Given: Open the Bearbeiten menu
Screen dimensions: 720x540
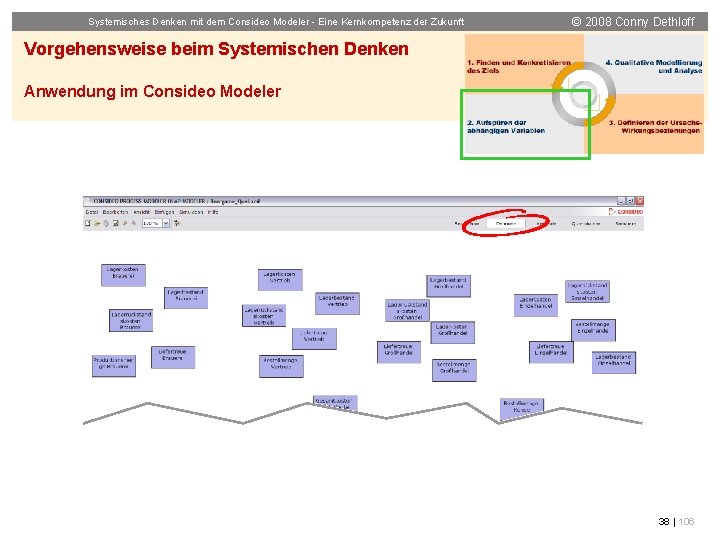Looking at the screenshot, I should click(x=115, y=212).
